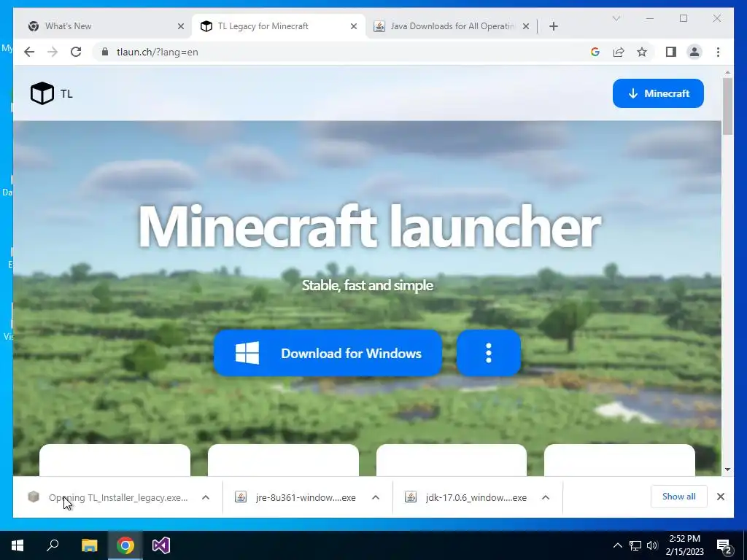The height and width of the screenshot is (560, 747).
Task: Open Chrome three-dot menu
Action: tap(718, 52)
